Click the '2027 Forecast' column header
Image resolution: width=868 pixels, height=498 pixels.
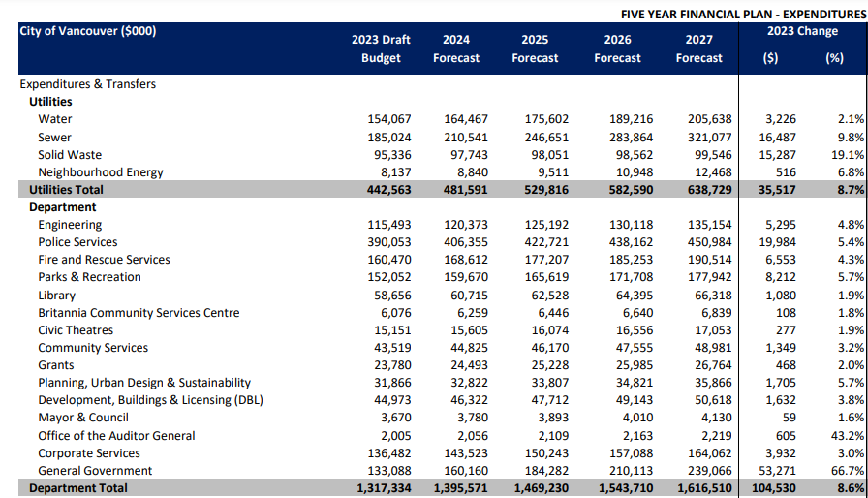click(698, 48)
